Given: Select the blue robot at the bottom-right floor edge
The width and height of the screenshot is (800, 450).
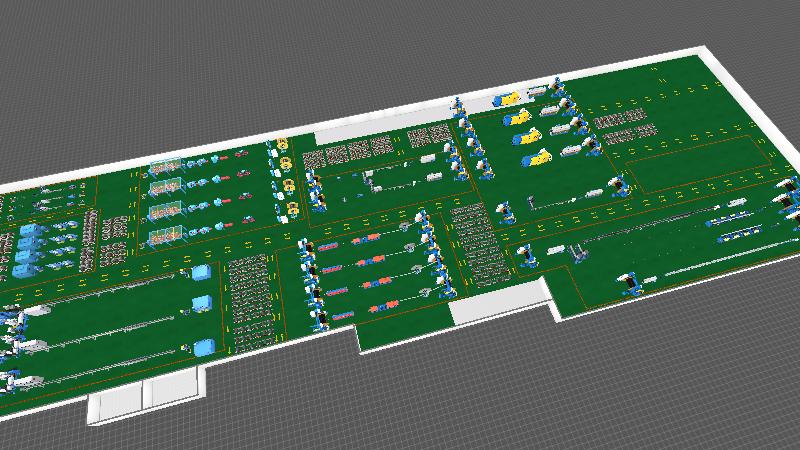Looking at the screenshot, I should point(631,283).
